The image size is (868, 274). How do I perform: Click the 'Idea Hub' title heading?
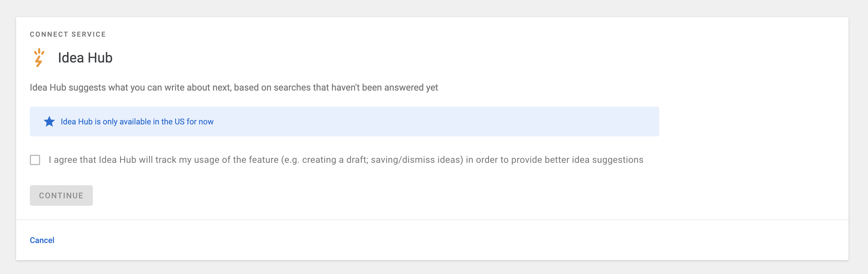(85, 58)
